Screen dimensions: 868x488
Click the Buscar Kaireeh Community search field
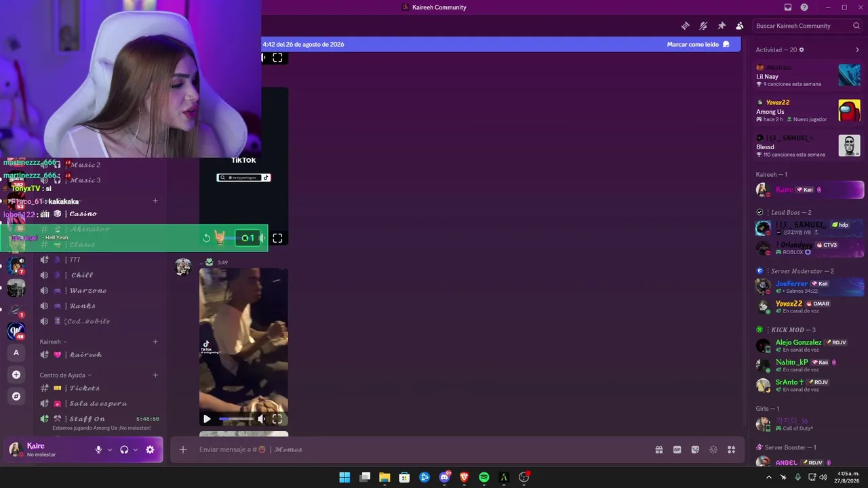(808, 26)
